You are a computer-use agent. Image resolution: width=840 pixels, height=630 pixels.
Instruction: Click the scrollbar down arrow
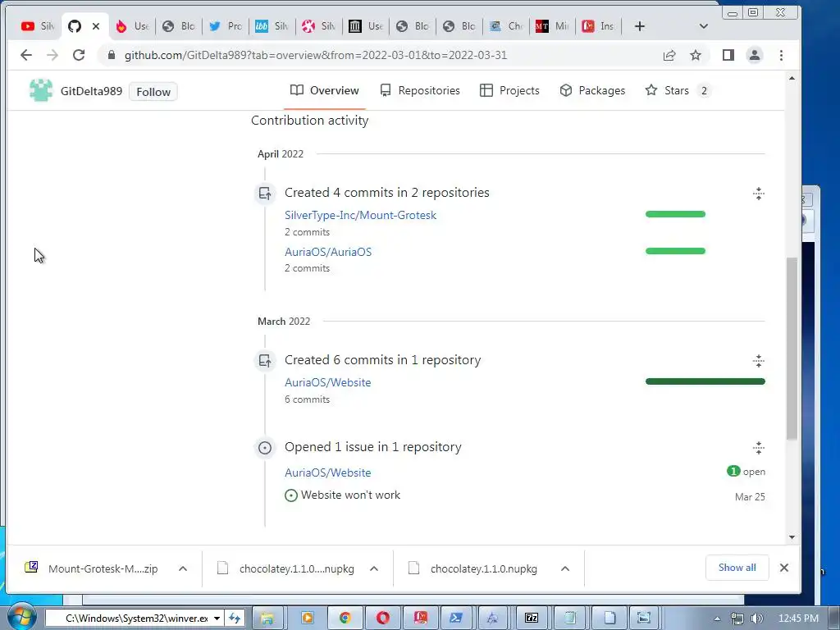(792, 537)
